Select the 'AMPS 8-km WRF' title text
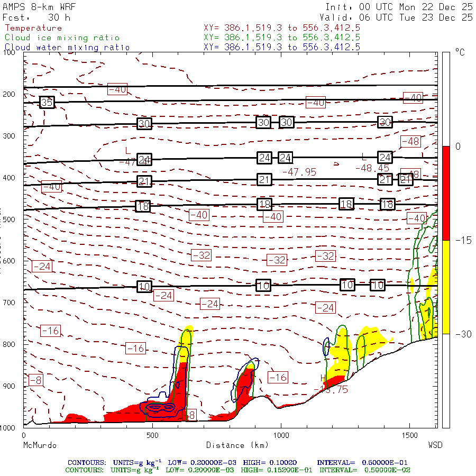 tap(39, 7)
